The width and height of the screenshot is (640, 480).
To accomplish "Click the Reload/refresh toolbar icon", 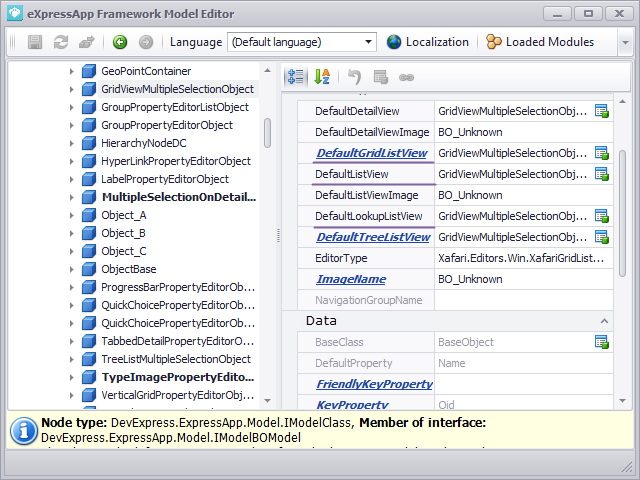I will pos(61,42).
